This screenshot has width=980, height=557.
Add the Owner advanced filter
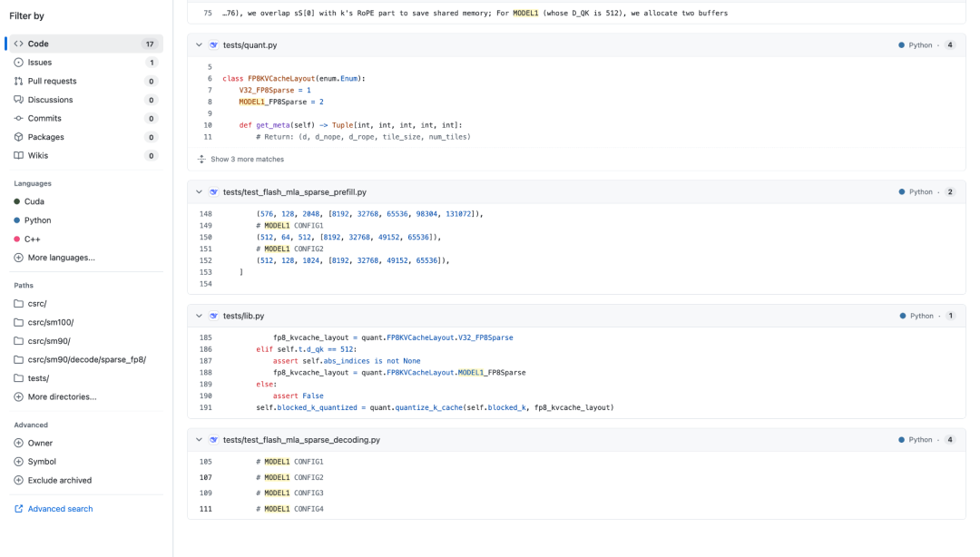click(x=40, y=443)
